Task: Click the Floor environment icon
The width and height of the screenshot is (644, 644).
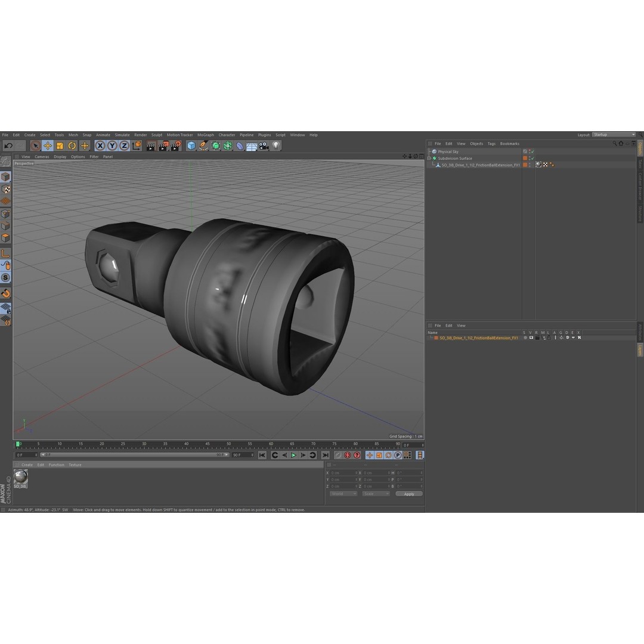Action: point(252,146)
